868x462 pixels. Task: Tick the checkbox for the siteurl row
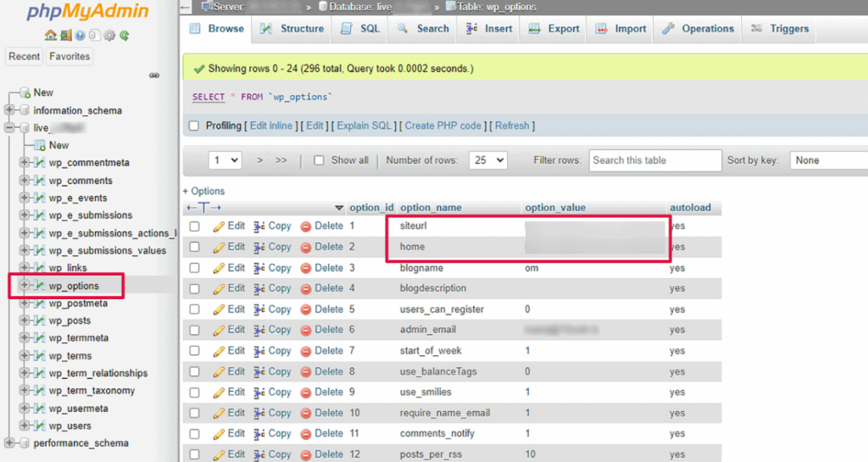click(x=195, y=226)
